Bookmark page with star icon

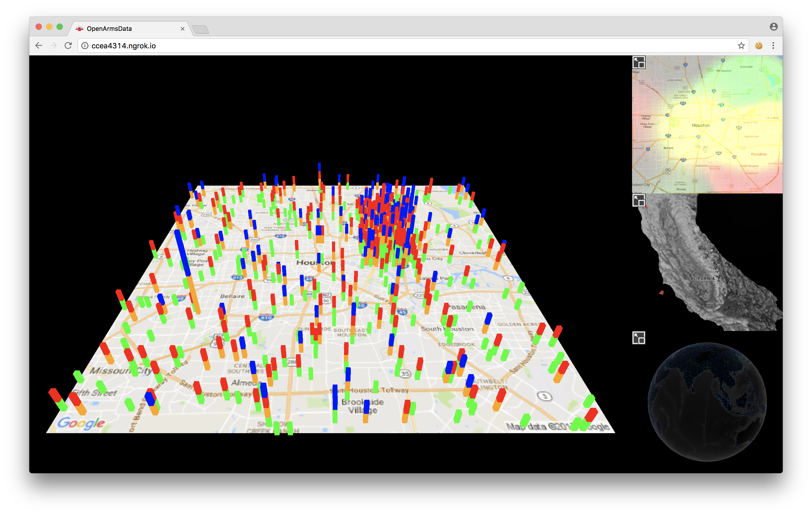pyautogui.click(x=741, y=45)
